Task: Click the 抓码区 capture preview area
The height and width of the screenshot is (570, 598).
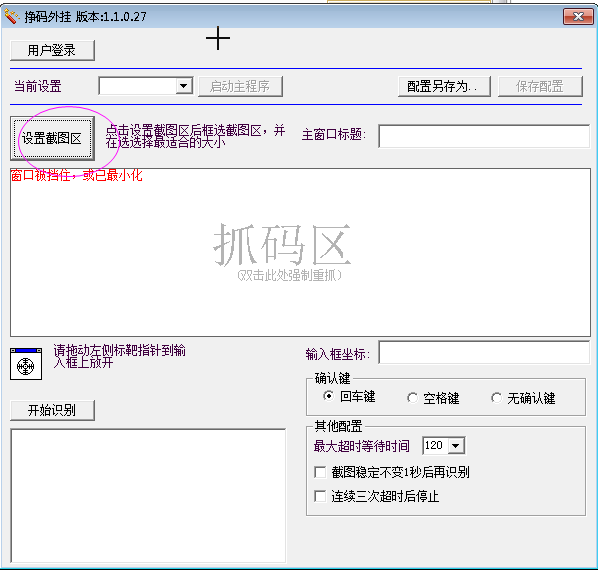Action: click(300, 252)
